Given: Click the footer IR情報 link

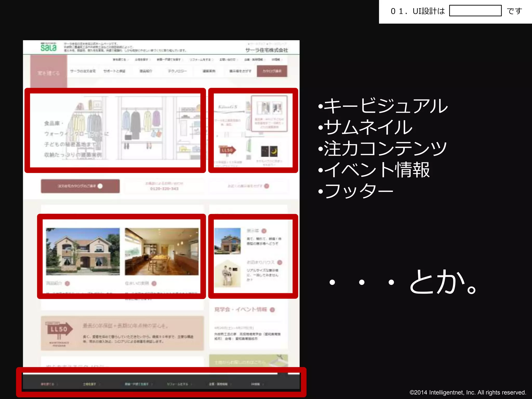Looking at the screenshot, I should (256, 384).
